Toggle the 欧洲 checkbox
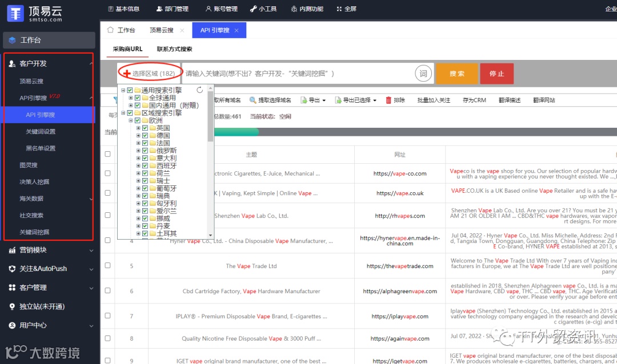 137,120
